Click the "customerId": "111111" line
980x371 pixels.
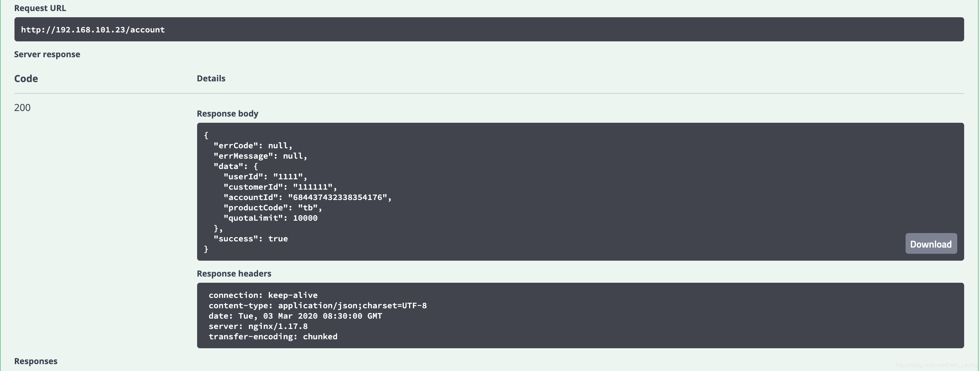[x=280, y=187]
